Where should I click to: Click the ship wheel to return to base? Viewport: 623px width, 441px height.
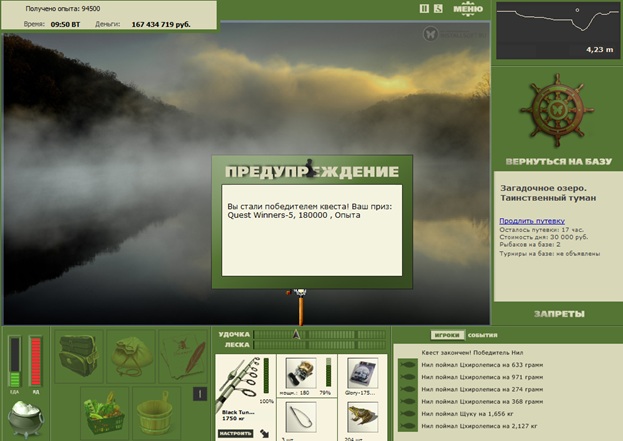tap(557, 110)
